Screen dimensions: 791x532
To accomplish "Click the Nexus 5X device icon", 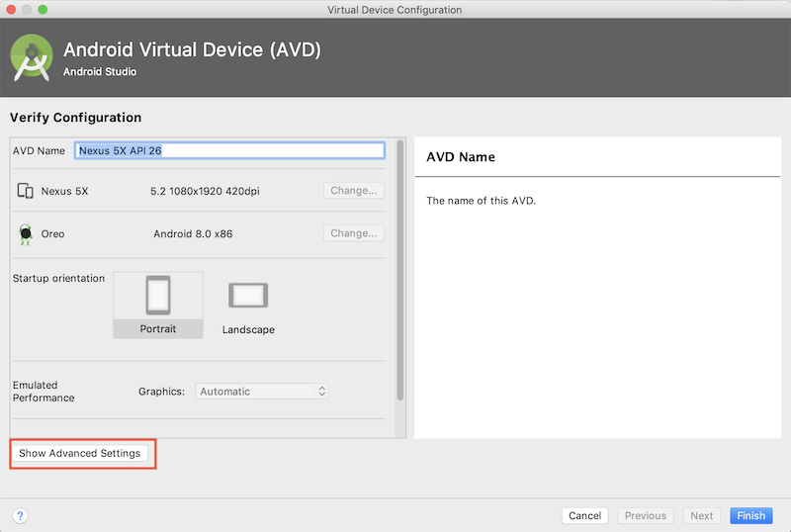I will point(26,191).
